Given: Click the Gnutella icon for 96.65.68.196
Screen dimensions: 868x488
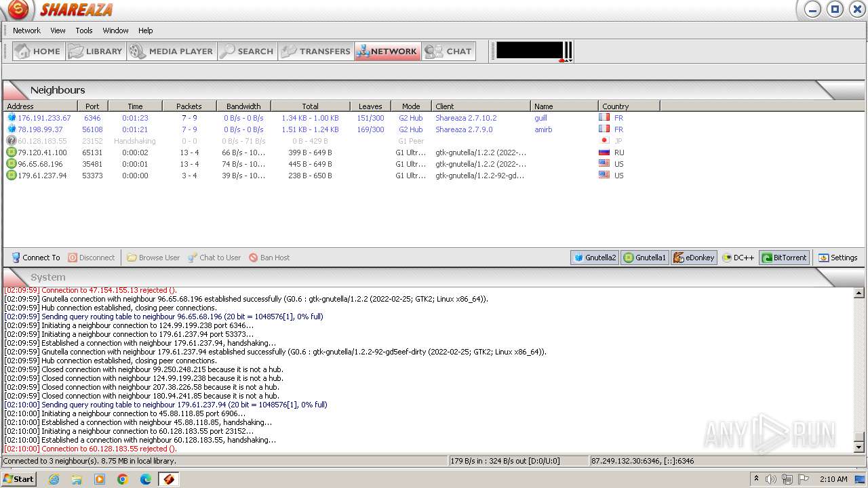Looking at the screenshot, I should click(x=11, y=164).
